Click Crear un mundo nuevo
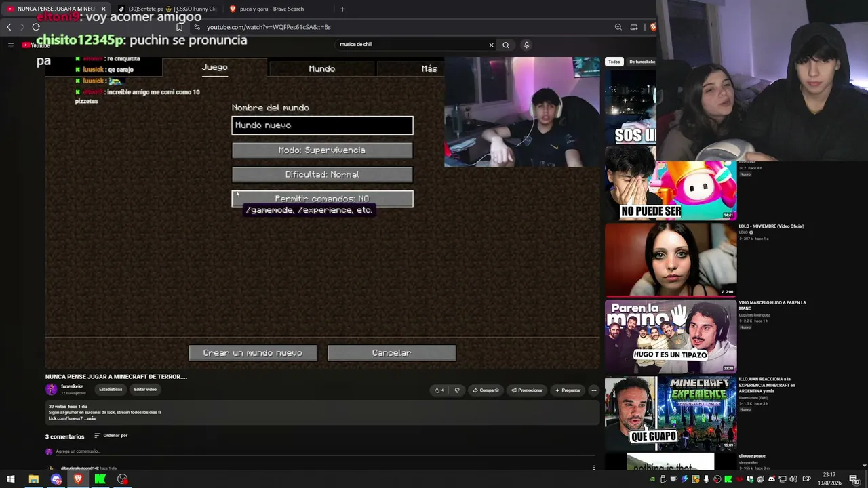 (253, 353)
